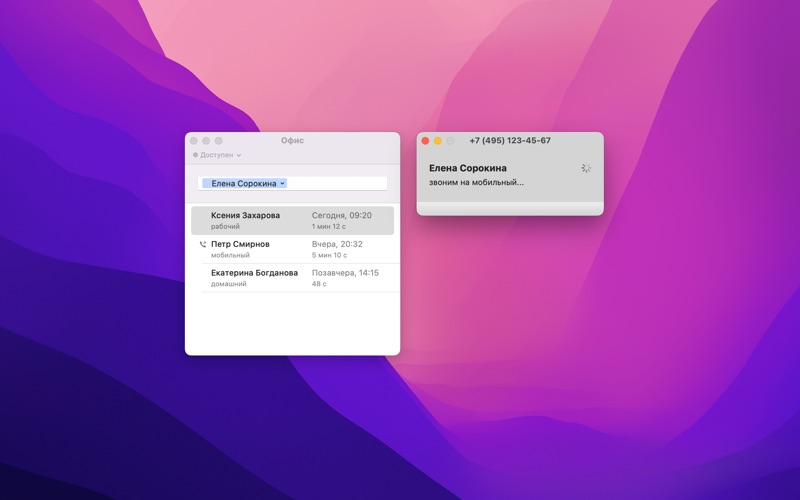Click the spinning progress indicator in call window
This screenshot has height=500, width=800.
click(x=586, y=168)
